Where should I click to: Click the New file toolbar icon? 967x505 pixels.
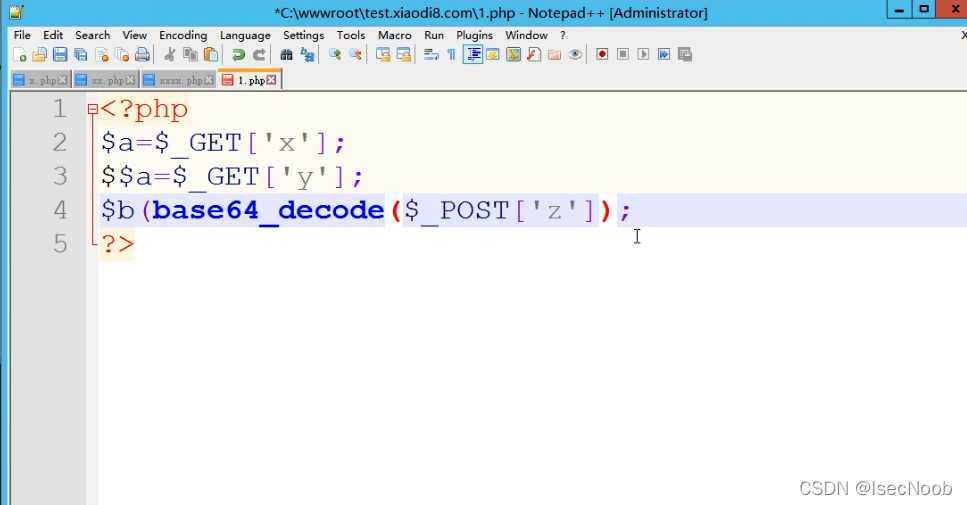click(x=19, y=55)
